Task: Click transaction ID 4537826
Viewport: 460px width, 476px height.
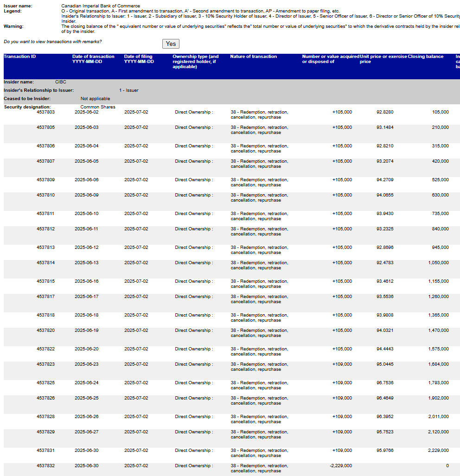Action: click(x=45, y=398)
